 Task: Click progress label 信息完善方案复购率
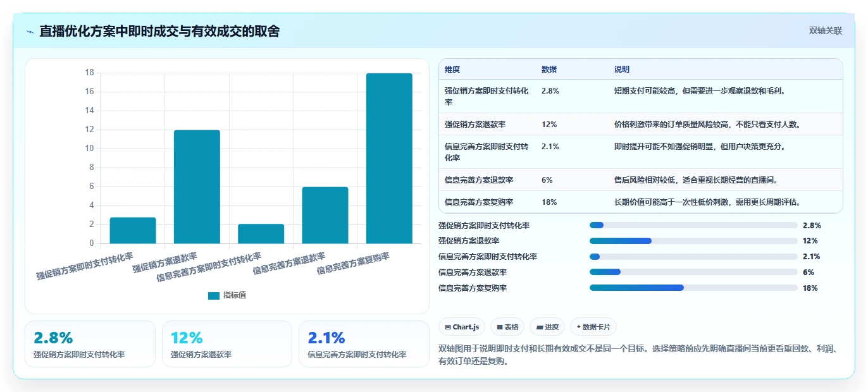coord(473,288)
